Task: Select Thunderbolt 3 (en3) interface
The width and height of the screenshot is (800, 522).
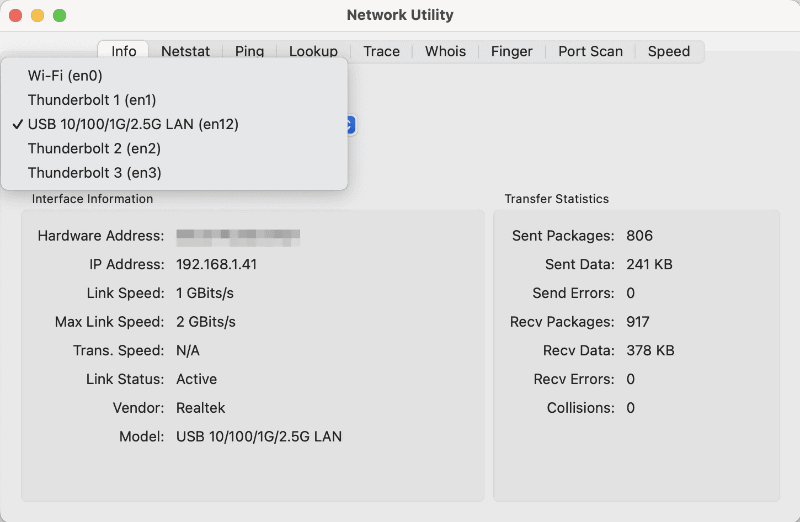Action: (94, 173)
